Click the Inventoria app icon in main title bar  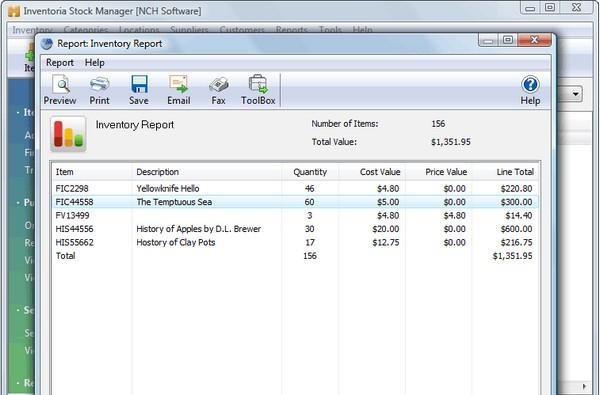(14, 11)
